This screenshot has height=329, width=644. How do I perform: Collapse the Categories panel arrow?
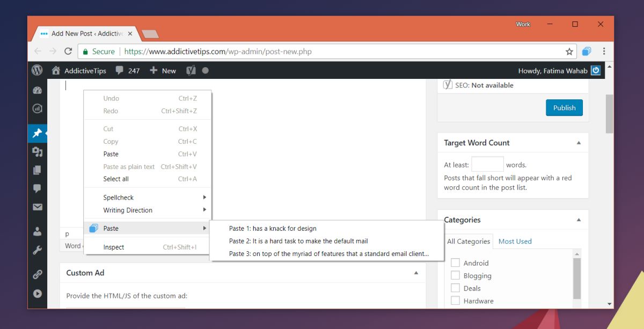coord(579,220)
